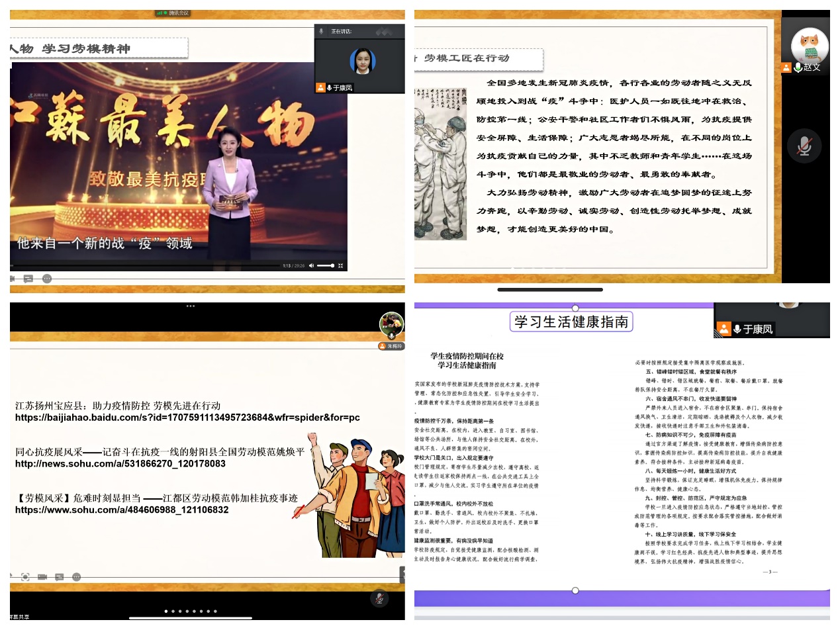Select 于康凤's avatar in the speaker panel
The height and width of the screenshot is (630, 840).
tap(362, 61)
